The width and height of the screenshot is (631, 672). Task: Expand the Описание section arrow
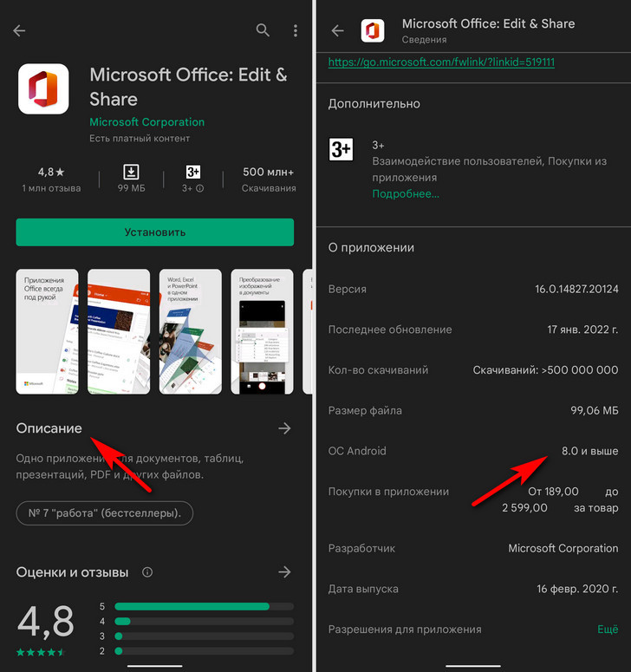(x=284, y=428)
